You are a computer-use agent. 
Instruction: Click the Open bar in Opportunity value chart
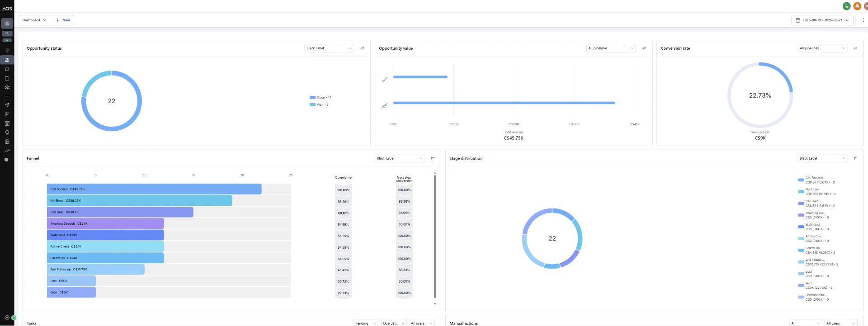click(x=504, y=103)
